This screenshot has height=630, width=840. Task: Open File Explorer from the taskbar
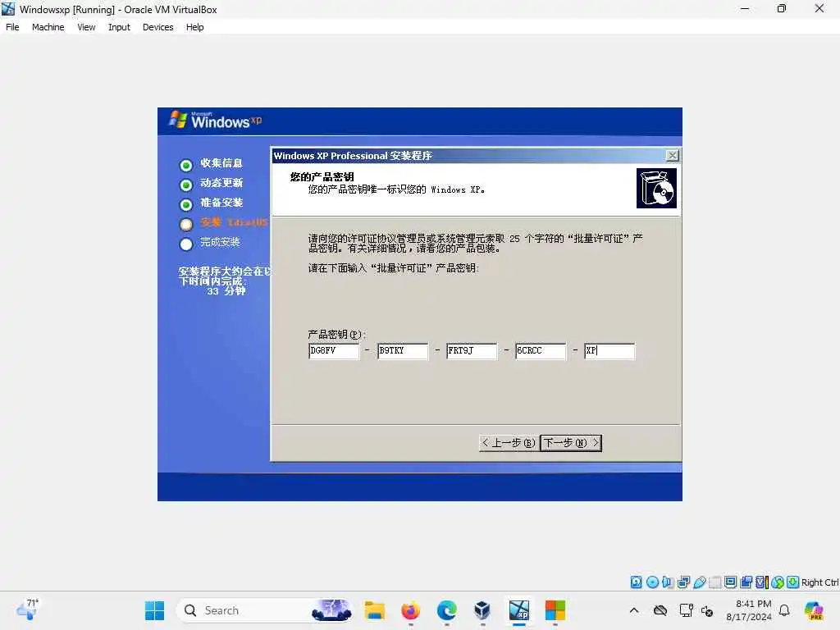click(374, 610)
